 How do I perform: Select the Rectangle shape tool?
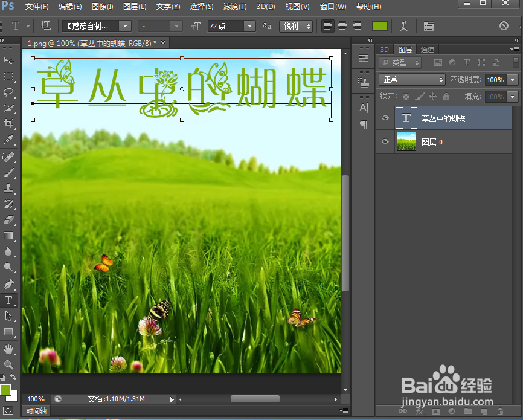click(8, 332)
